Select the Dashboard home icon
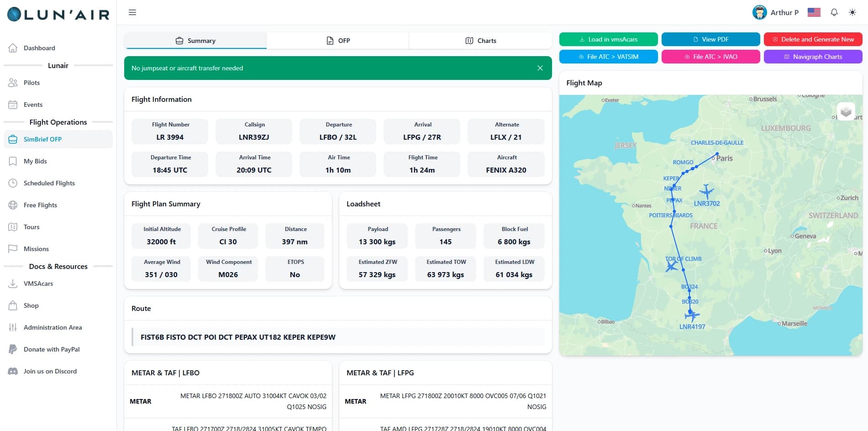 12,47
